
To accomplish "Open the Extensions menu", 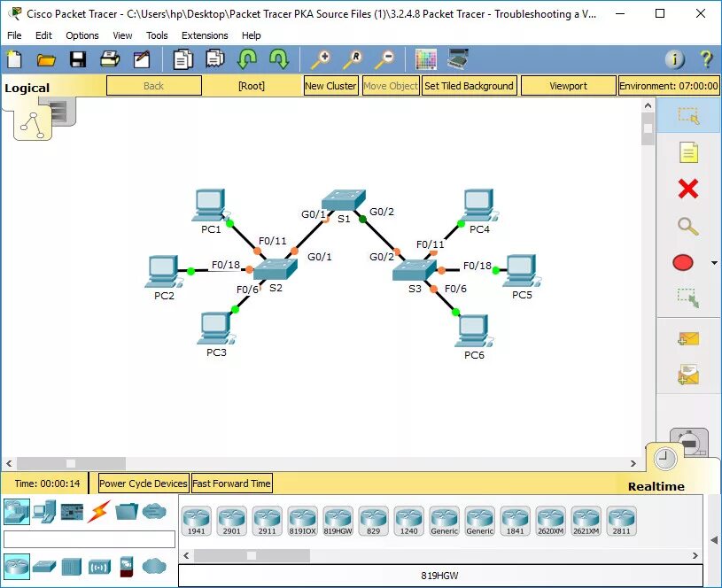I will [205, 35].
